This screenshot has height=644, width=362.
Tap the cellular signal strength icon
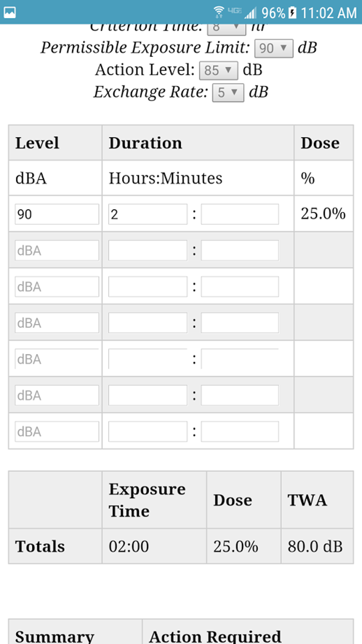(251, 13)
